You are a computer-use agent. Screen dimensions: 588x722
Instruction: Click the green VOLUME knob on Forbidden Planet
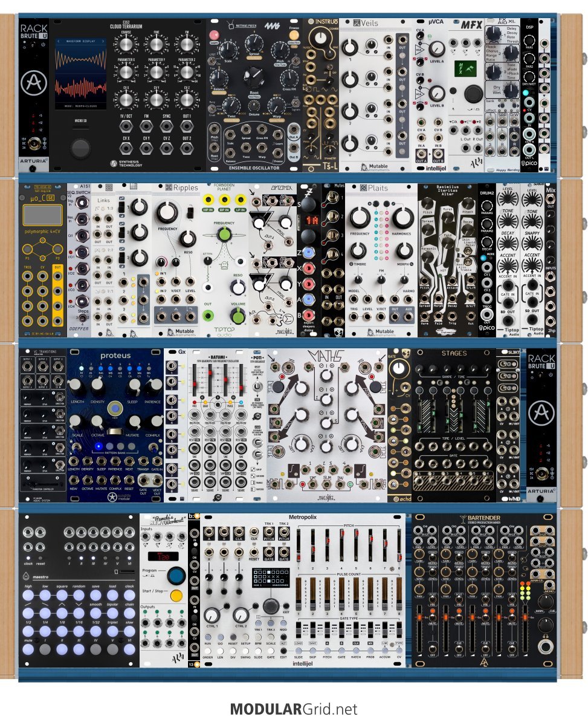click(x=237, y=316)
